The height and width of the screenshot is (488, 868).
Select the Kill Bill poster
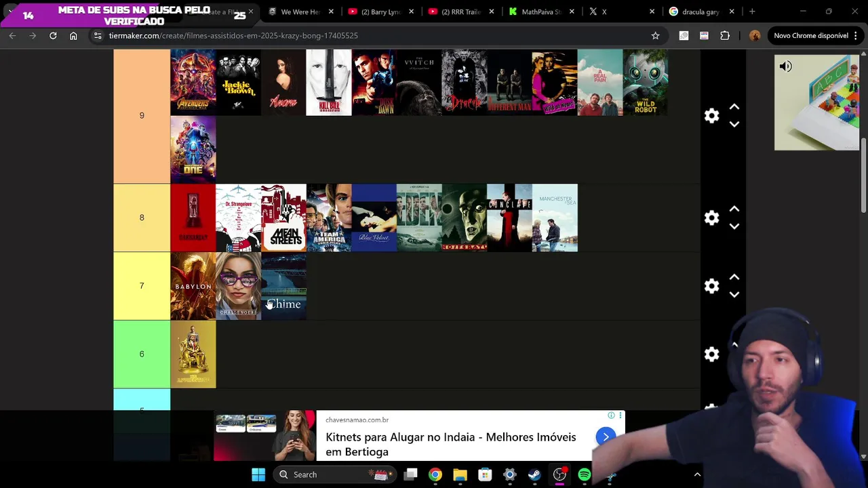point(329,82)
